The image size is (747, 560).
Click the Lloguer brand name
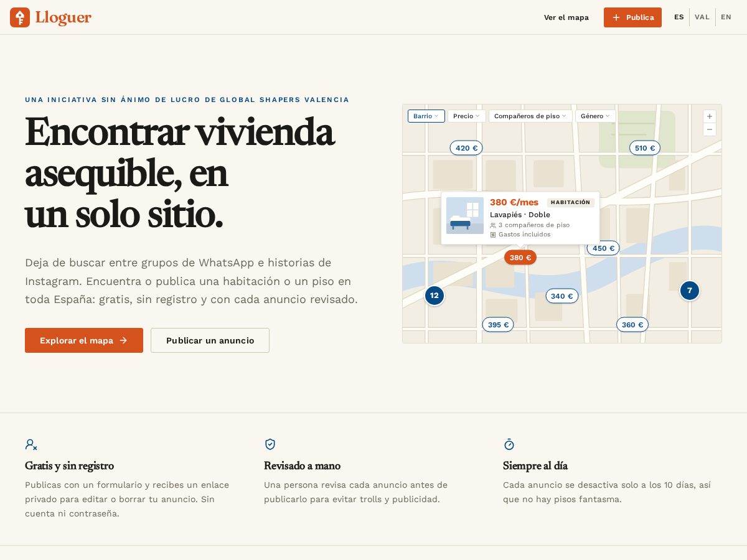click(63, 17)
